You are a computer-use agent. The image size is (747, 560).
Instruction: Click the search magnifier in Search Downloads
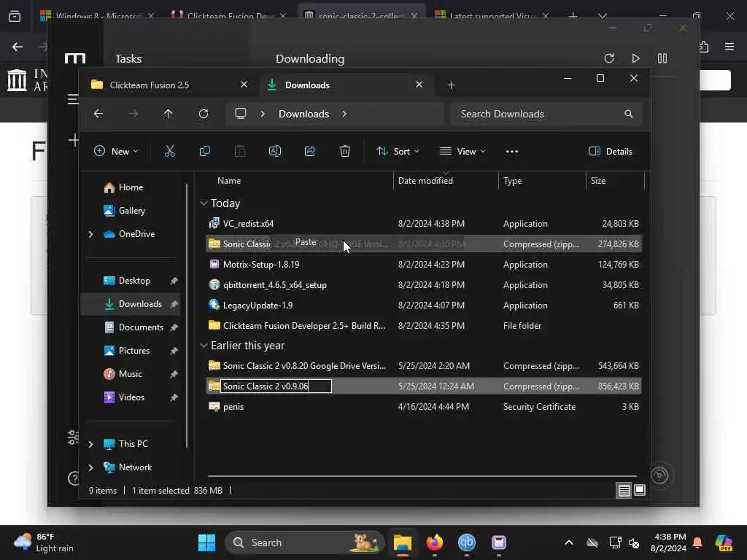pyautogui.click(x=628, y=114)
